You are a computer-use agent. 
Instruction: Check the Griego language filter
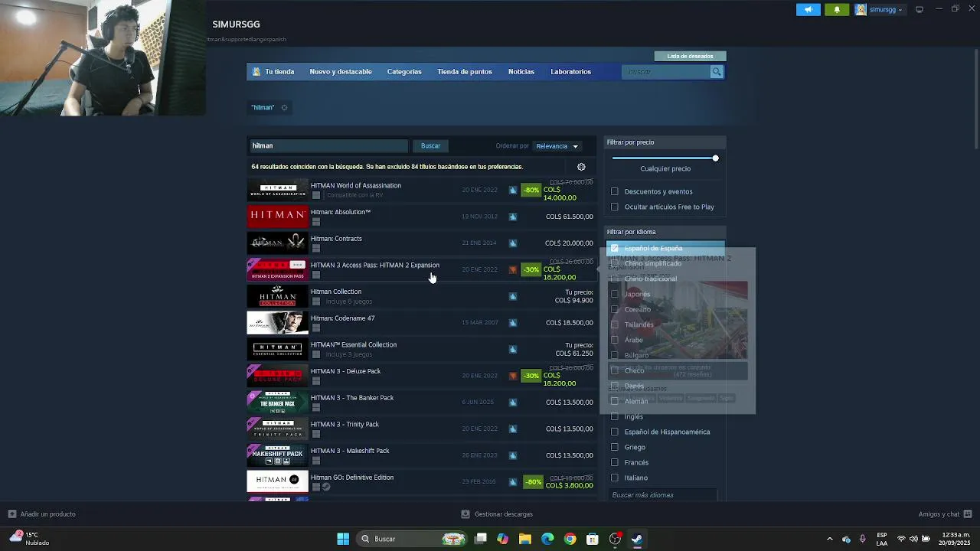(x=614, y=447)
